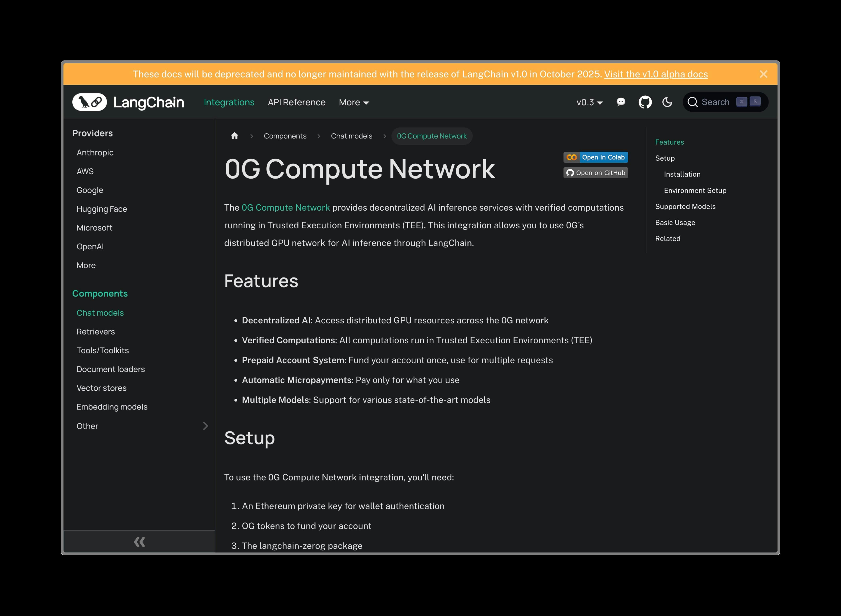Expand the More navbar dropdown
Viewport: 841px width, 616px height.
coord(353,102)
